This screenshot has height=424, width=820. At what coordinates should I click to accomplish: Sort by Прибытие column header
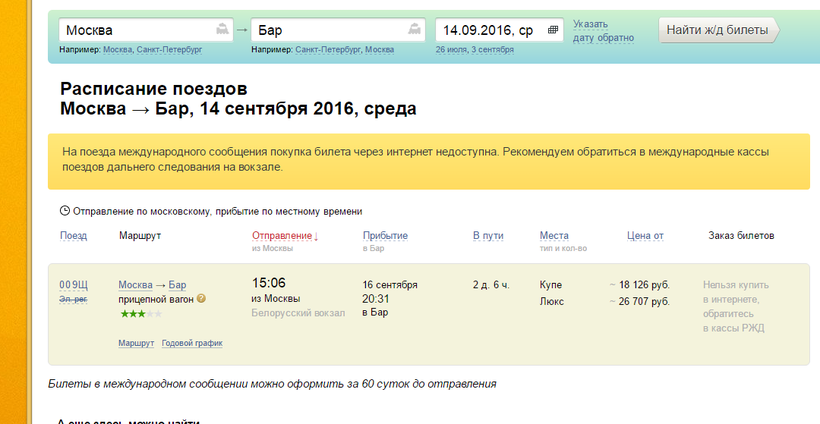(x=384, y=236)
